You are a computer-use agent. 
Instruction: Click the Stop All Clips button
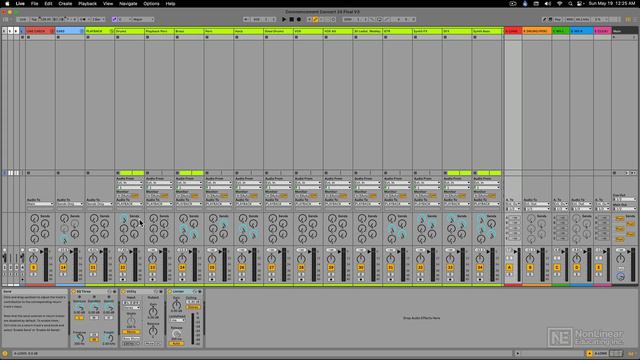pyautogui.click(x=614, y=173)
